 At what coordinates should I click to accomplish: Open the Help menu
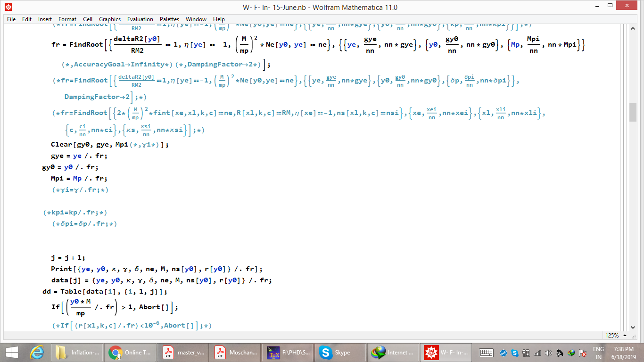219,19
